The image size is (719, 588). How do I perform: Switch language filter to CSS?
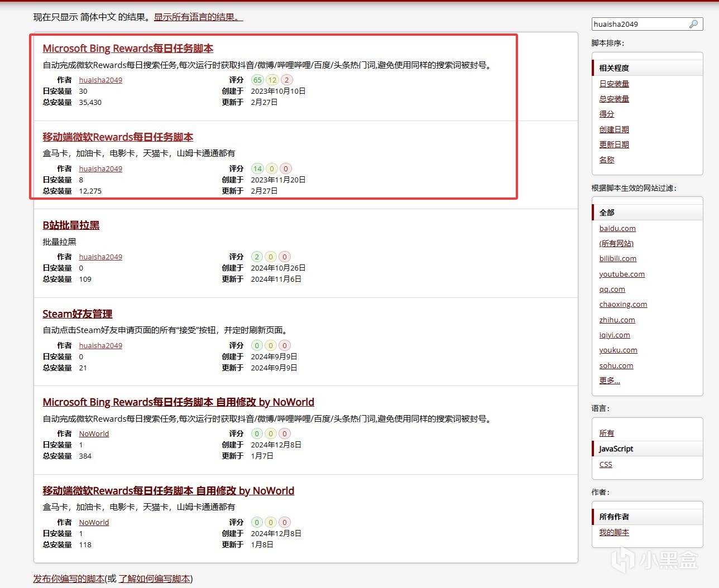606,464
